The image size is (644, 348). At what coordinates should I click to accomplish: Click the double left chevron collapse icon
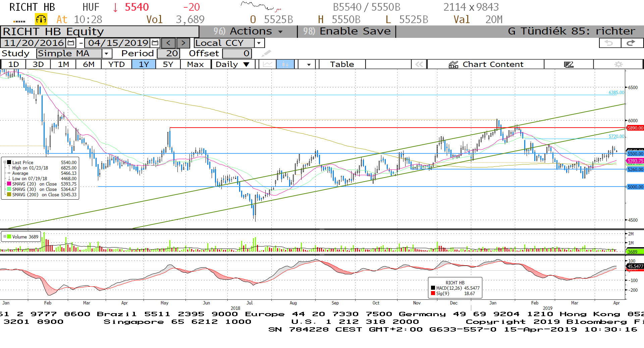[x=419, y=64]
